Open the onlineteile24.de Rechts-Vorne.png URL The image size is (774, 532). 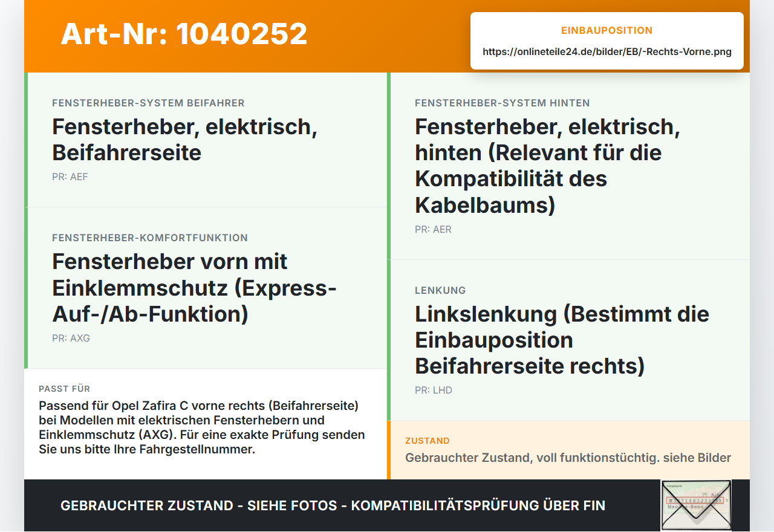pos(607,52)
